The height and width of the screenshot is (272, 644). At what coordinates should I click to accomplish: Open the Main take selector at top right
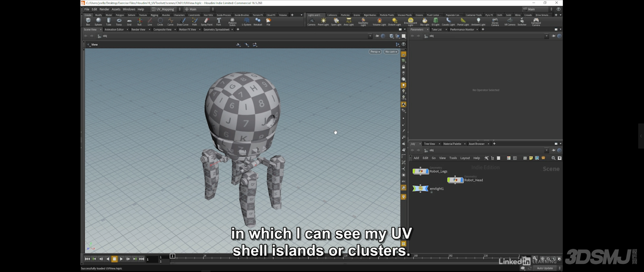(x=538, y=9)
